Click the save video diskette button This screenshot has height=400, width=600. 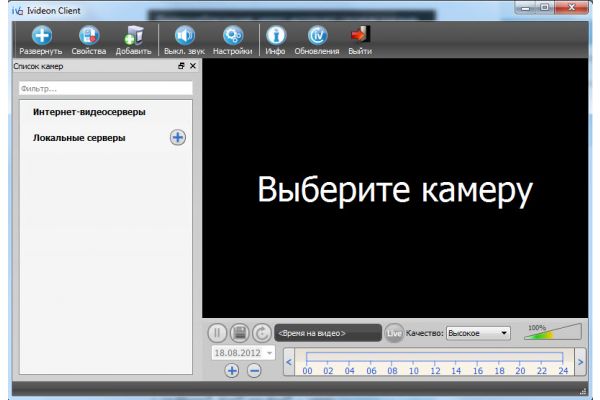pyautogui.click(x=240, y=333)
